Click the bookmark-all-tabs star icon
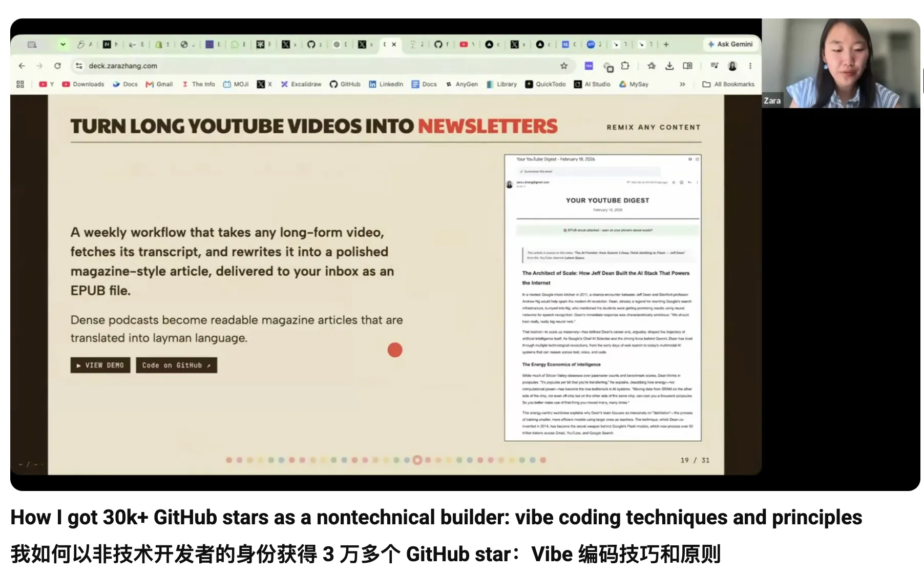The height and width of the screenshot is (573, 924). 652,66
